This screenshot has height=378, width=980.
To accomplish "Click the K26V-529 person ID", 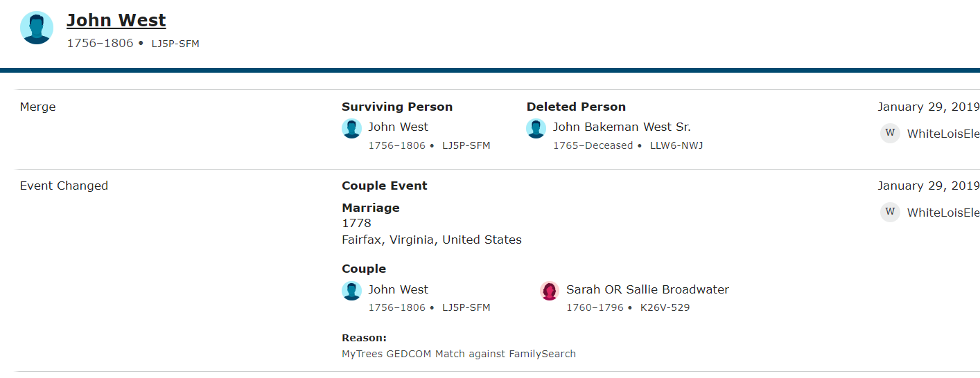I will click(665, 307).
